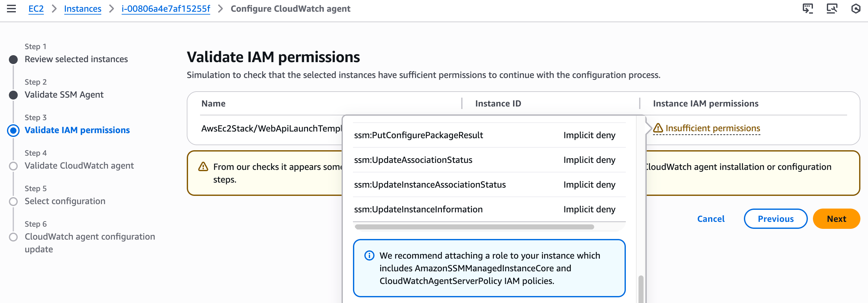
Task: Select the Step 4 Validate CloudWatch agent circle
Action: click(14, 166)
